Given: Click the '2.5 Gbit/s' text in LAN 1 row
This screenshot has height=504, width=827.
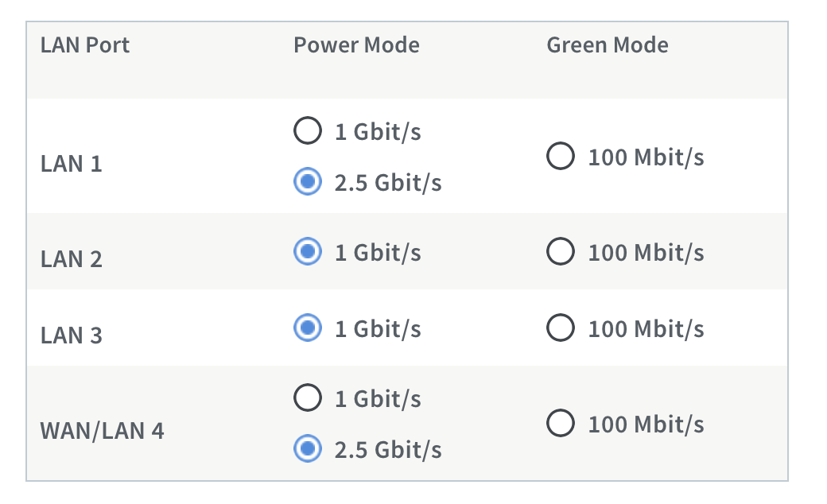Looking at the screenshot, I should coord(388,184).
